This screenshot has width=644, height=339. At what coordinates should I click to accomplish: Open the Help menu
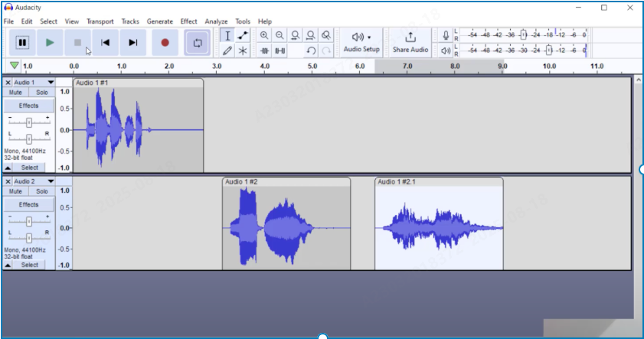(264, 21)
